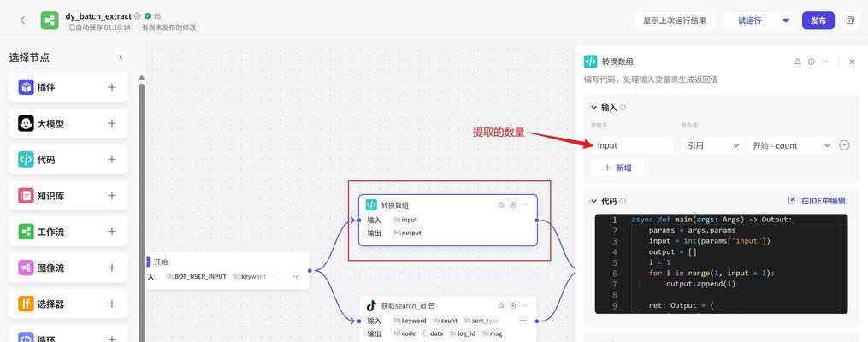Select the 工作流 workflow node icon

point(26,232)
